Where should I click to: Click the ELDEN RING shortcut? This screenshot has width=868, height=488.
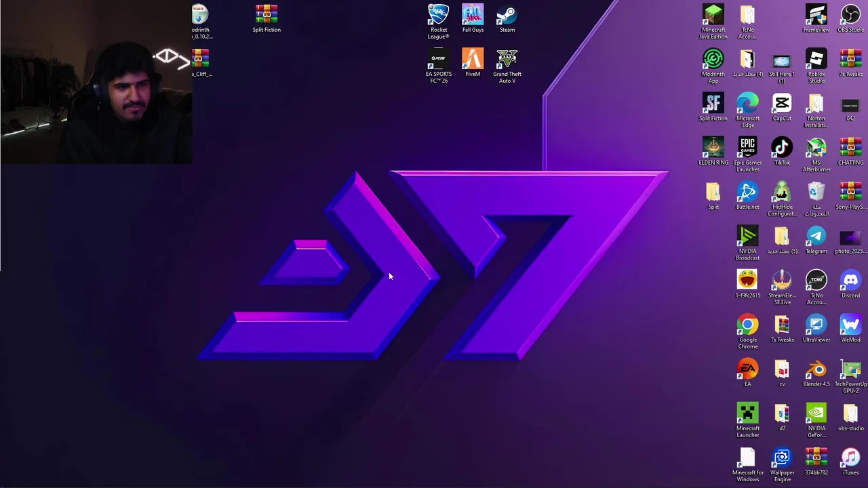click(713, 151)
